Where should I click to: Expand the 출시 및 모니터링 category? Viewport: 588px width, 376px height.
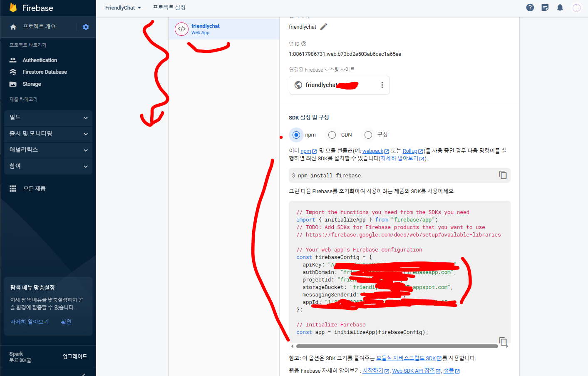point(48,134)
